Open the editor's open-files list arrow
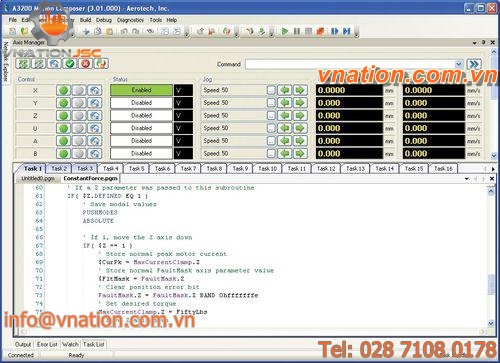This screenshot has width=500, height=363. point(467,179)
